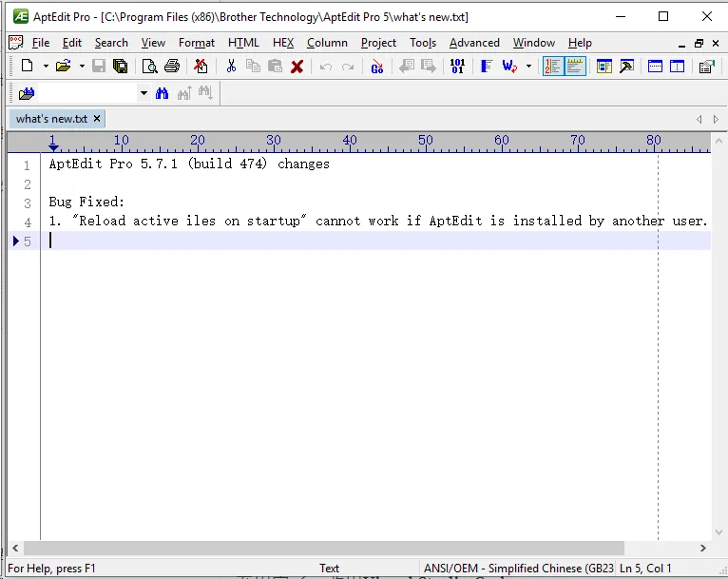Click the Paste clipboard icon

click(x=276, y=66)
